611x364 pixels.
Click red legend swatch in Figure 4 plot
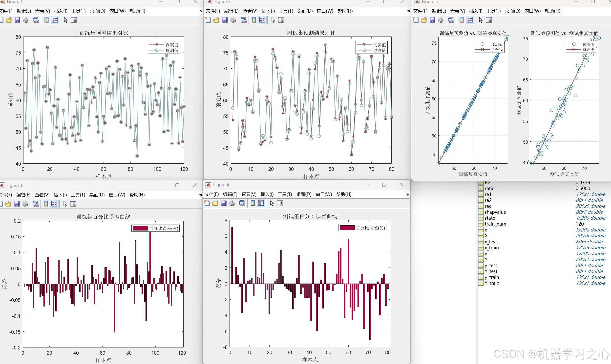(x=347, y=228)
